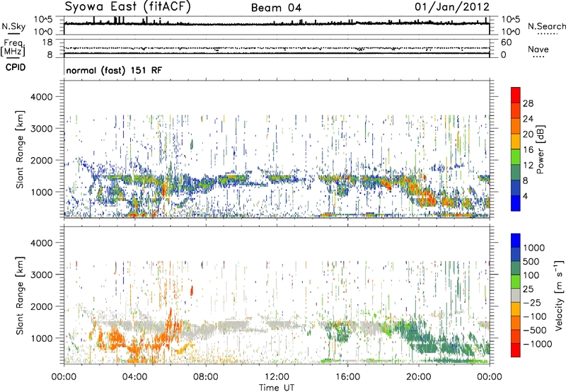This screenshot has width=566, height=392.
Task: Click the 'N.Search' legend label
Action: pos(546,26)
